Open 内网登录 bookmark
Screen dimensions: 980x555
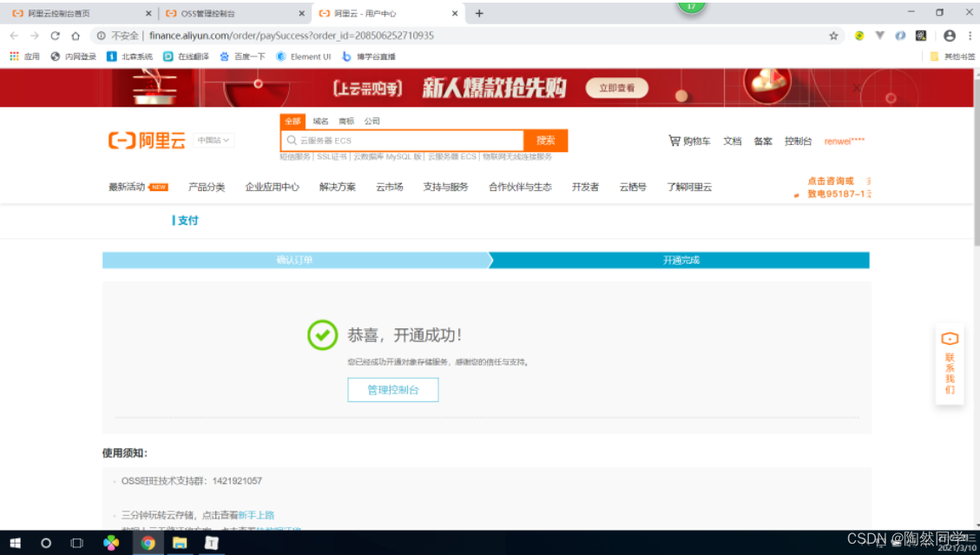[73, 56]
